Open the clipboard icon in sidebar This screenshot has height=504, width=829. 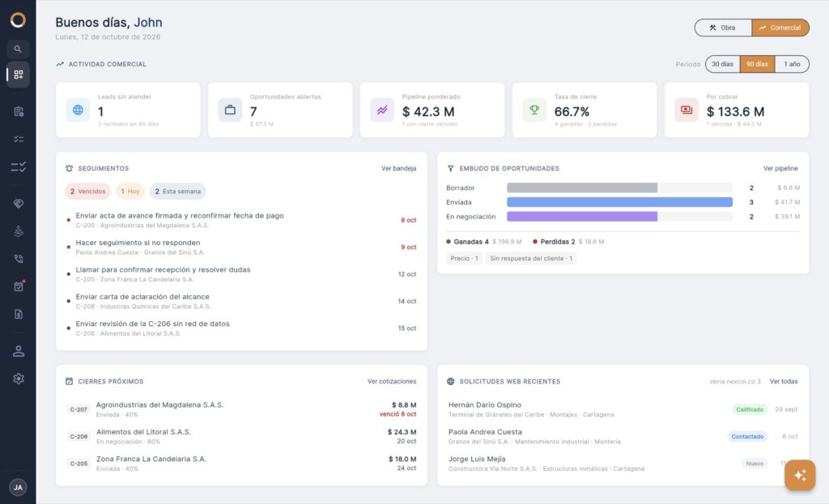[19, 112]
